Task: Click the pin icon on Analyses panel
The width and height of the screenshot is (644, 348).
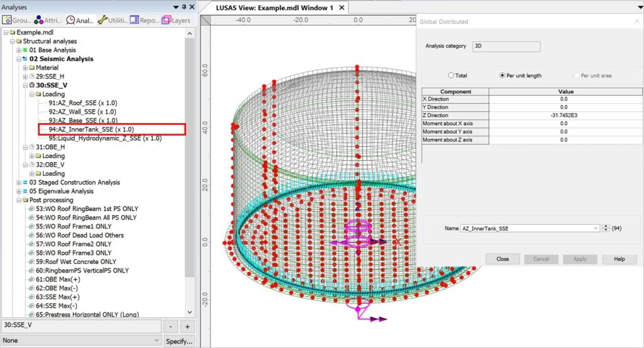Action: [183, 8]
